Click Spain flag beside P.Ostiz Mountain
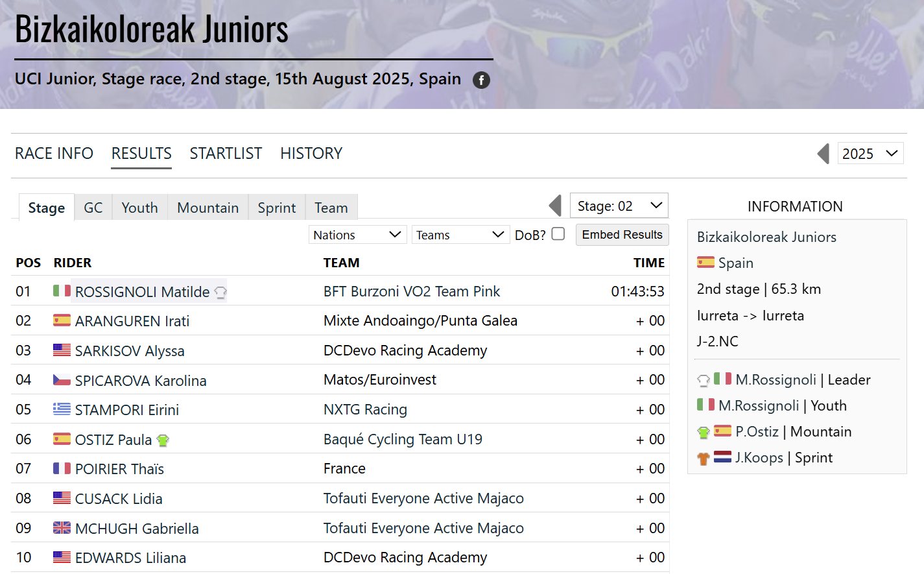Viewport: 924px width, 574px height. [x=722, y=430]
